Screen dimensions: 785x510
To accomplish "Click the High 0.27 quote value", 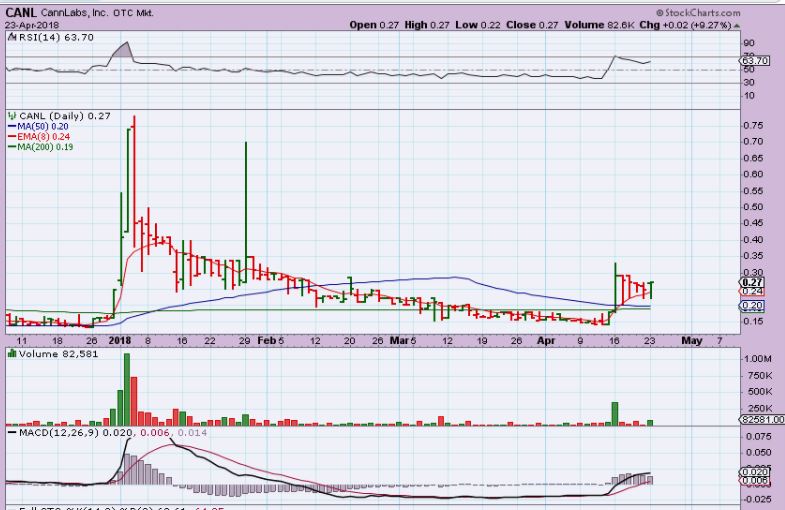I will point(427,25).
